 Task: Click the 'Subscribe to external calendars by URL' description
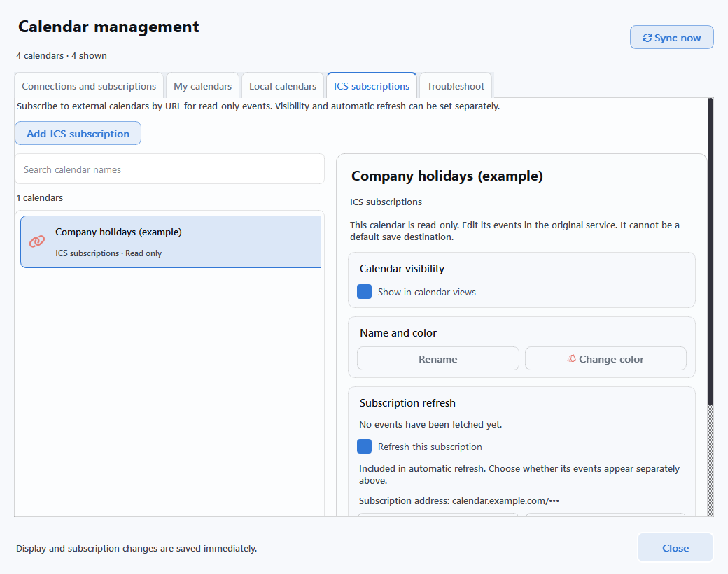click(258, 106)
